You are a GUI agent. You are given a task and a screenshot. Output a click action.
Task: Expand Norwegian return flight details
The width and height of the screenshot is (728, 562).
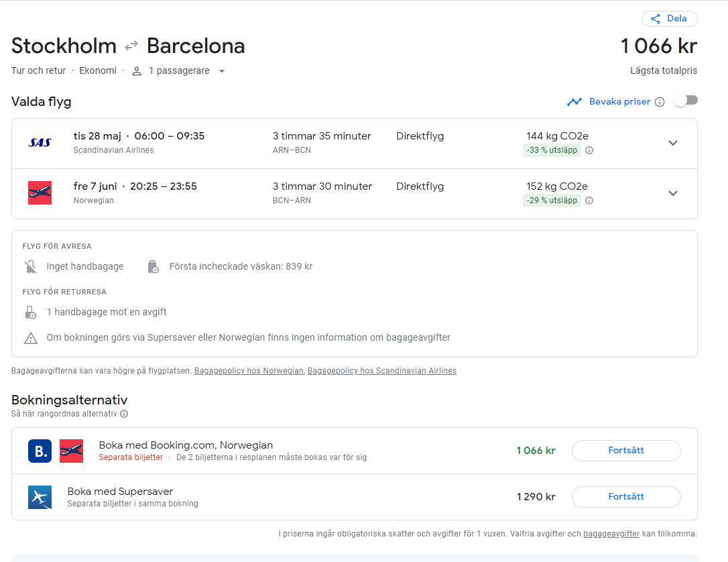pos(673,193)
